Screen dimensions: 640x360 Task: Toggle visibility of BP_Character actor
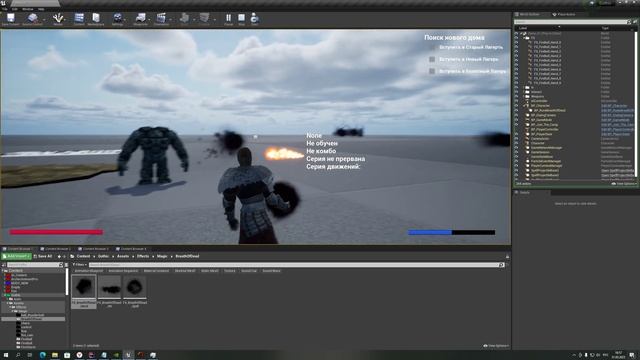tap(516, 106)
